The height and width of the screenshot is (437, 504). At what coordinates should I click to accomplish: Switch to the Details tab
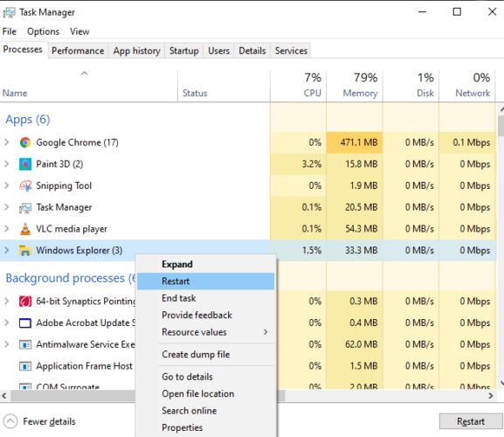click(252, 51)
